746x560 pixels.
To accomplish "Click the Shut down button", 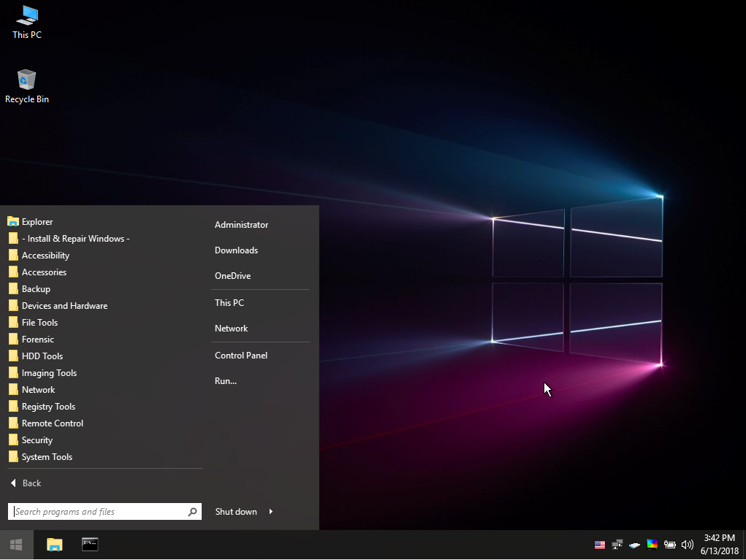I will coord(236,512).
